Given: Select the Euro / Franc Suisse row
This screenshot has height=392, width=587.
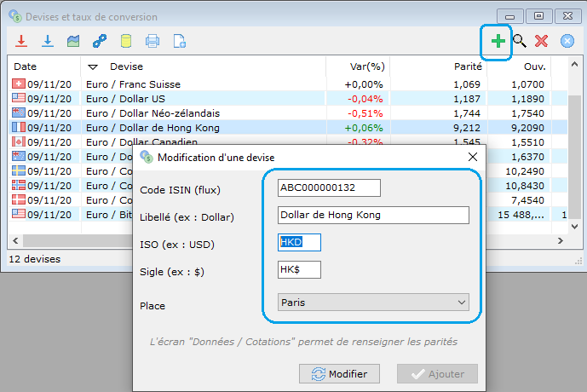Looking at the screenshot, I should [x=287, y=84].
